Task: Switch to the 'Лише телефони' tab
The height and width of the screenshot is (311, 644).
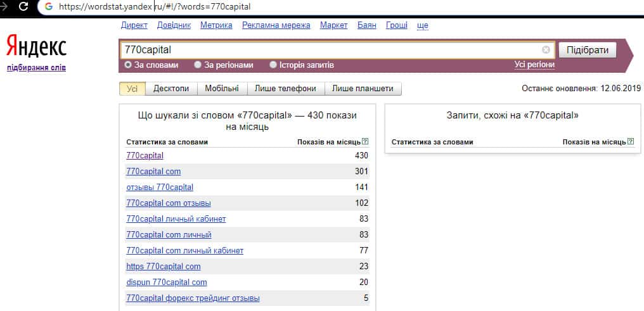Action: tap(286, 89)
